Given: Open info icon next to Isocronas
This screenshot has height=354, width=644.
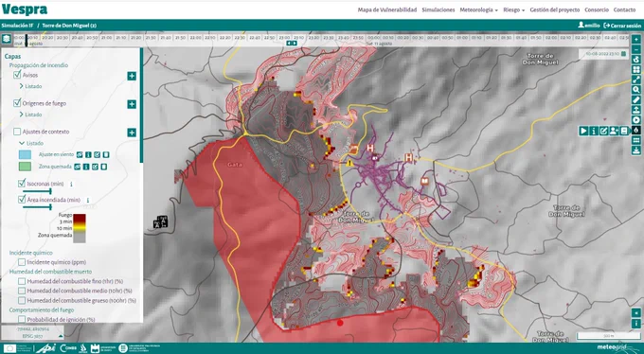Looking at the screenshot, I should pos(71,185).
